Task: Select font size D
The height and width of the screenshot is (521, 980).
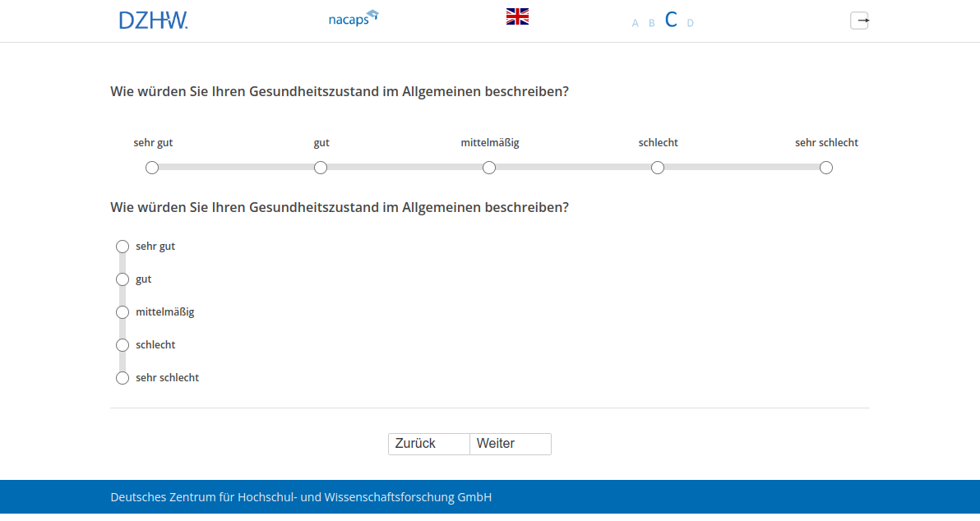Action: [x=690, y=23]
